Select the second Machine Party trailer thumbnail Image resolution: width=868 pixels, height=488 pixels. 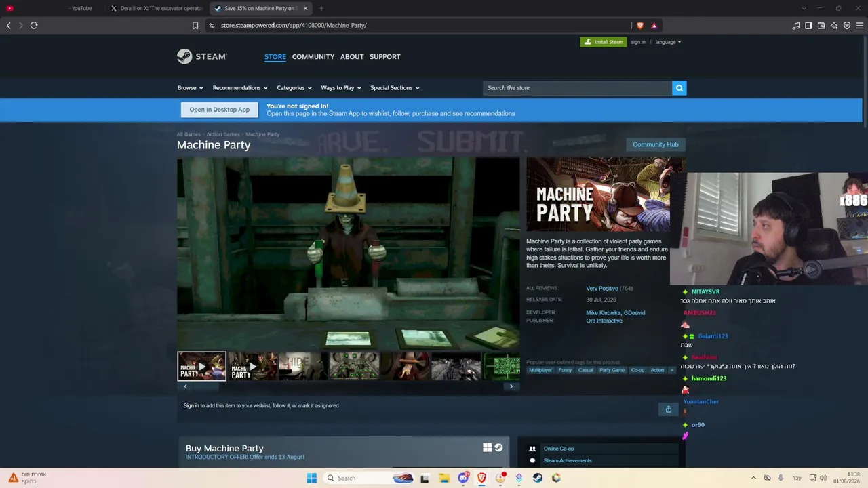(252, 367)
